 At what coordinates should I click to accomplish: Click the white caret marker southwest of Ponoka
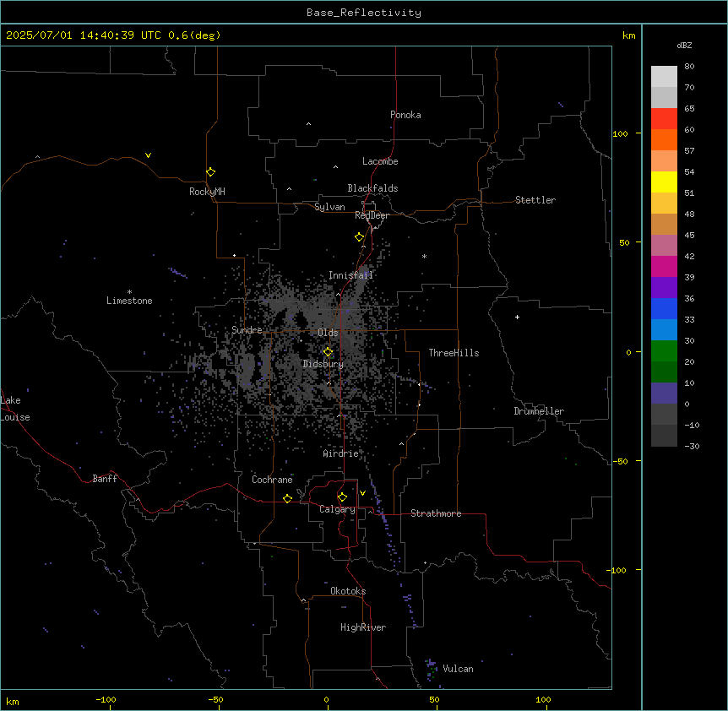pos(308,124)
